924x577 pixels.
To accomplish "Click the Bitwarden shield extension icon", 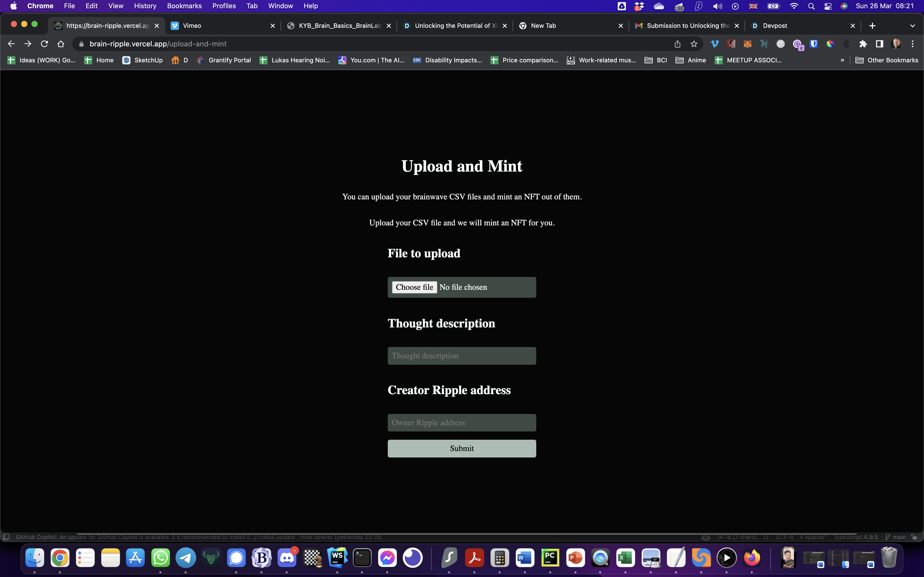I will click(814, 44).
